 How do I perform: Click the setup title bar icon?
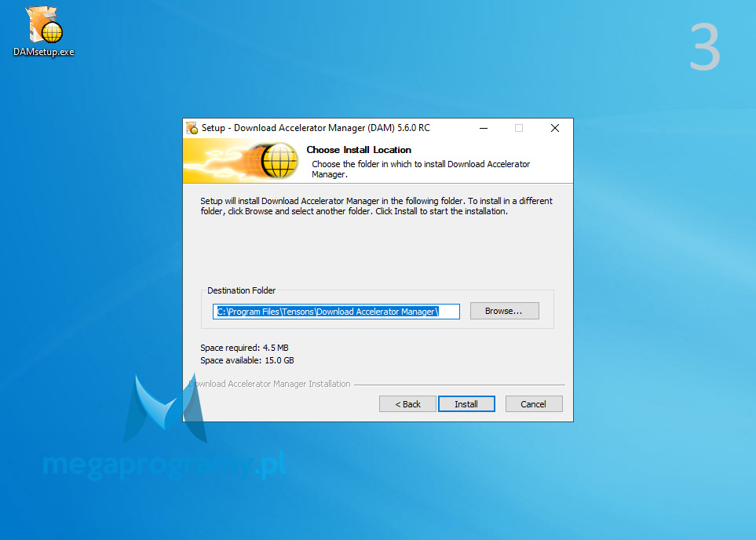click(192, 128)
